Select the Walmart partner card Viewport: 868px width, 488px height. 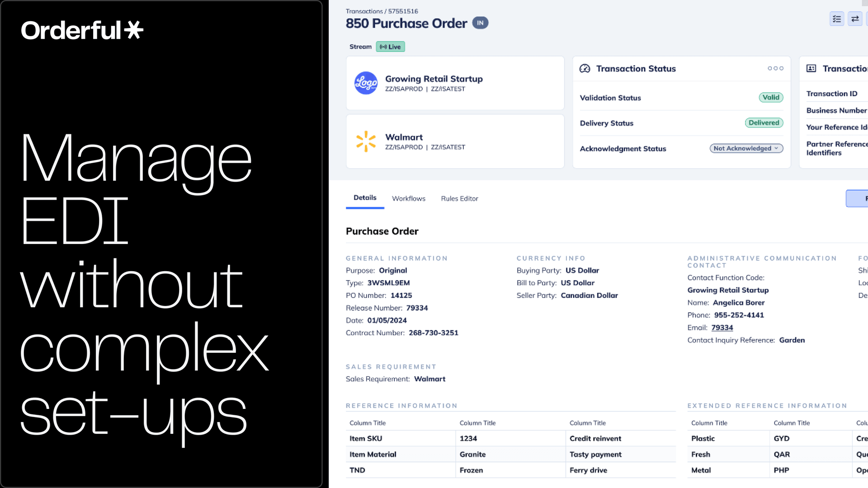click(x=455, y=141)
